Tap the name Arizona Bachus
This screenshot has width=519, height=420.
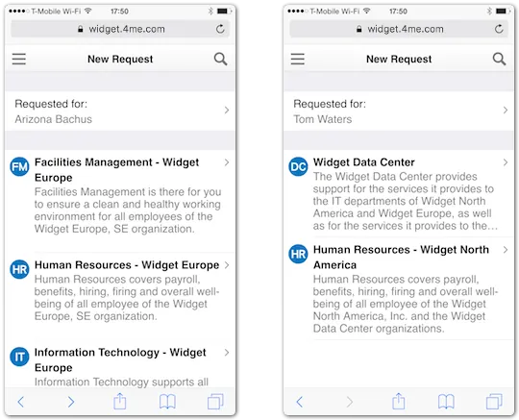click(53, 119)
